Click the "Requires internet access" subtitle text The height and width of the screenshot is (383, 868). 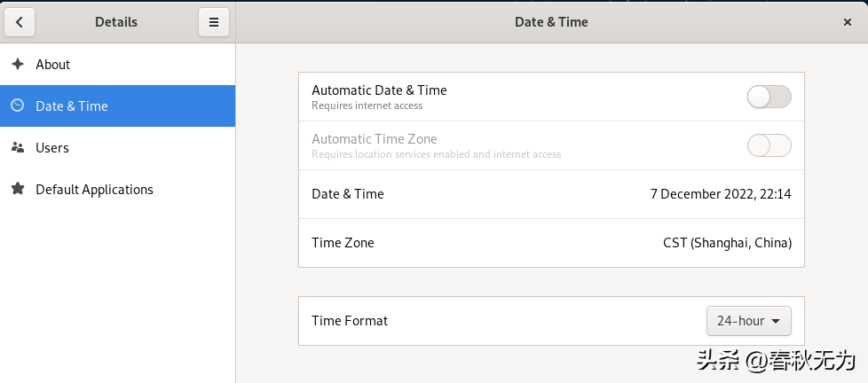[x=367, y=106]
